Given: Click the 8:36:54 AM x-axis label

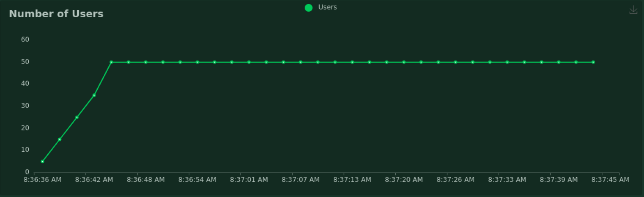Looking at the screenshot, I should click(x=197, y=180).
